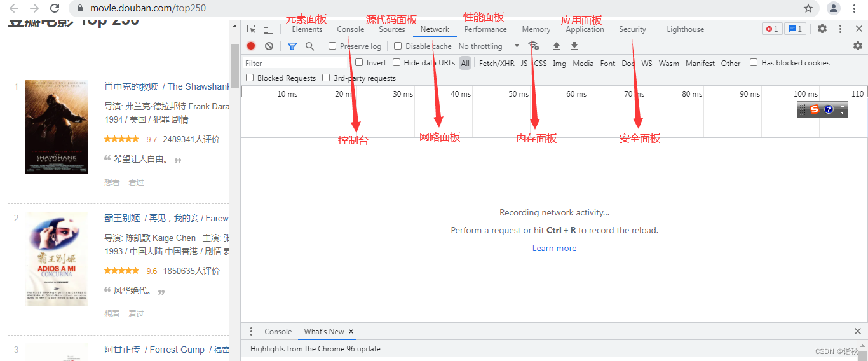
Task: Open the Security tab
Action: (x=632, y=29)
